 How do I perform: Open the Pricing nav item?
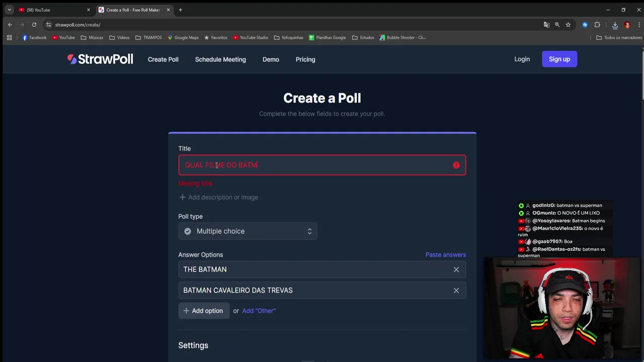coord(305,59)
